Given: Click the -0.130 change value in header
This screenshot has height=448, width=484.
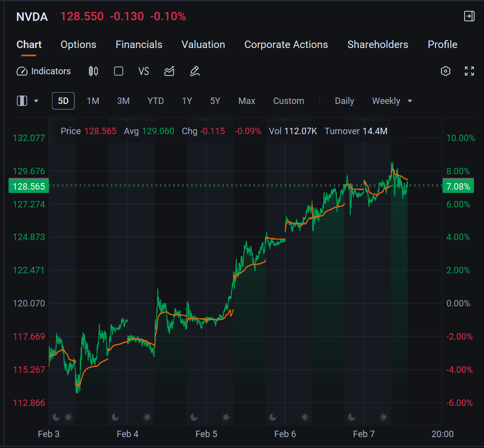Looking at the screenshot, I should [127, 16].
